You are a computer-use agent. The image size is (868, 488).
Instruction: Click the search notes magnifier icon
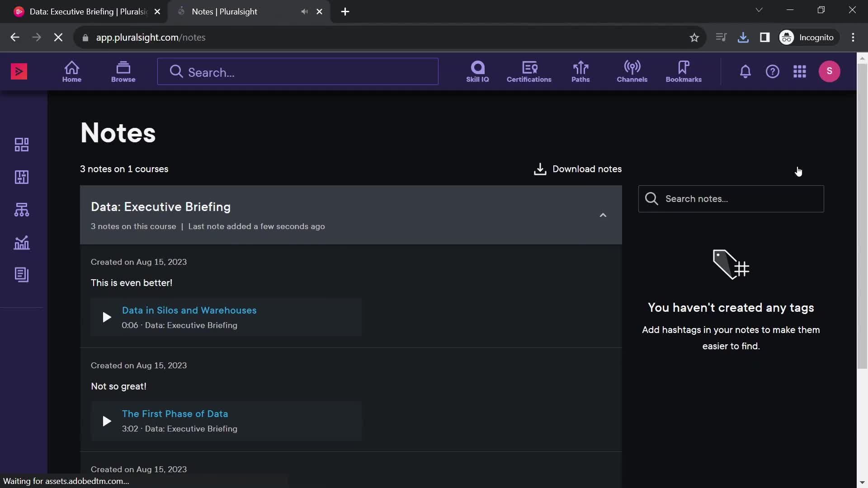651,199
